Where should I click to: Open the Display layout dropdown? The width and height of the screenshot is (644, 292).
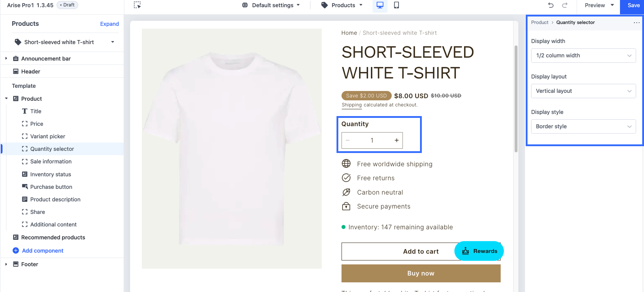[x=583, y=91]
